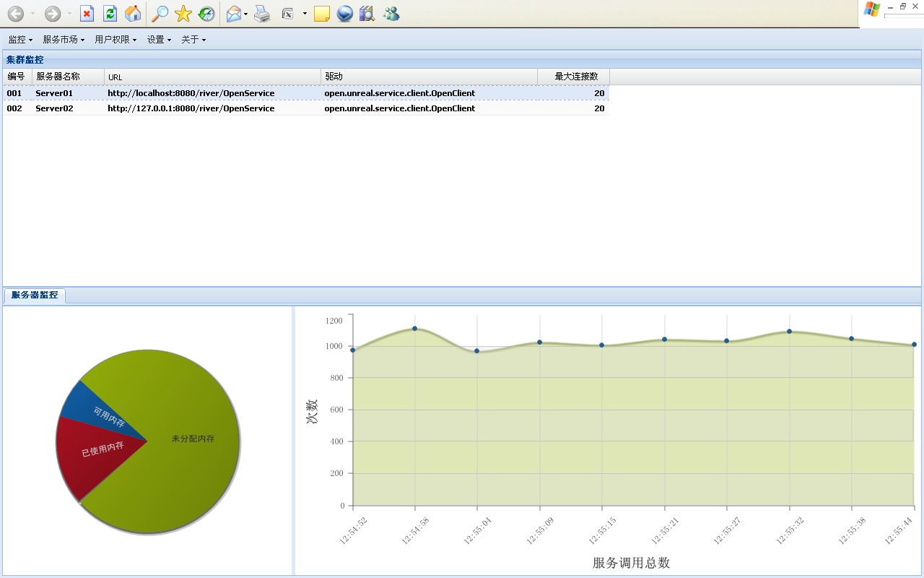Click the 集群监控 panel title

25,60
